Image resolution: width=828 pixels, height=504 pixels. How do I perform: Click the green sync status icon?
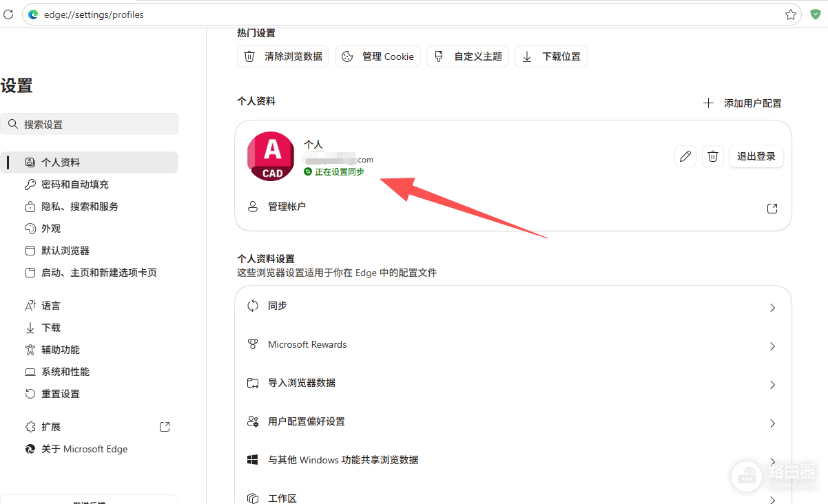[308, 171]
